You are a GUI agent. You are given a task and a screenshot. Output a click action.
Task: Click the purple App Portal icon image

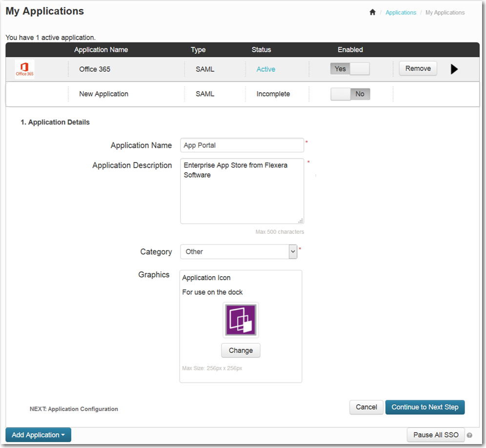241,320
